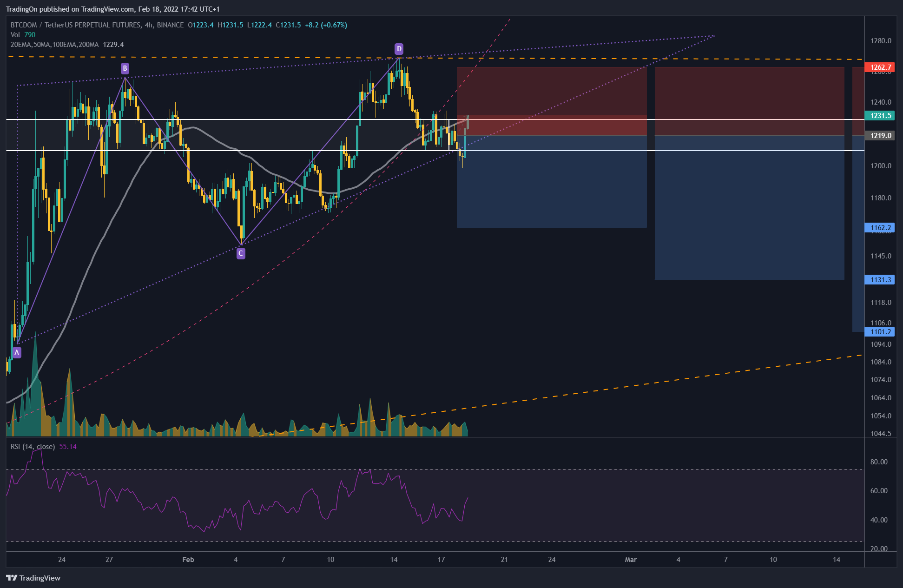
Task: Click the 1145.0 tick on price axis
Action: [x=881, y=256]
